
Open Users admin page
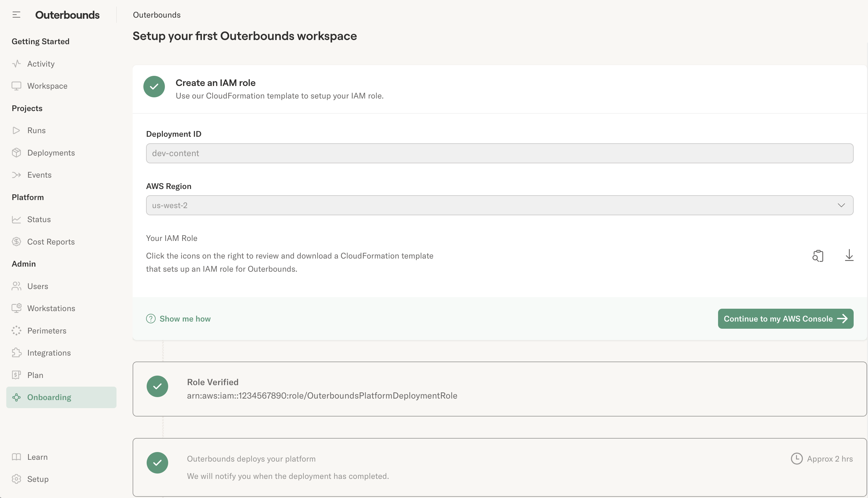(61, 286)
